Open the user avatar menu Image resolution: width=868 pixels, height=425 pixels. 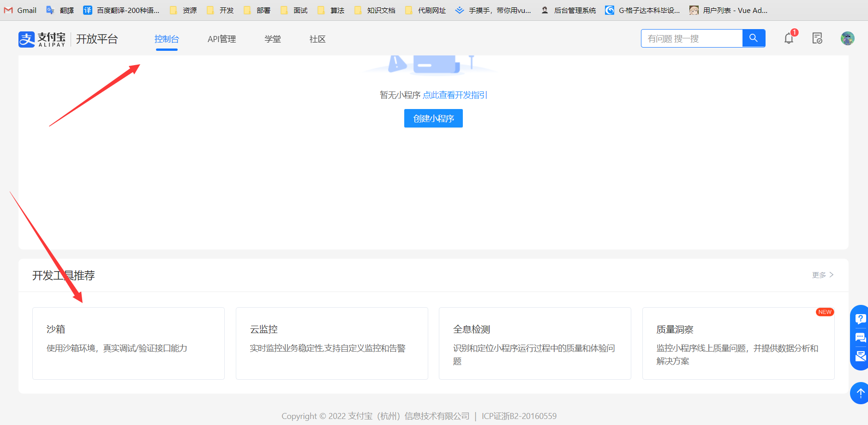[x=848, y=38]
